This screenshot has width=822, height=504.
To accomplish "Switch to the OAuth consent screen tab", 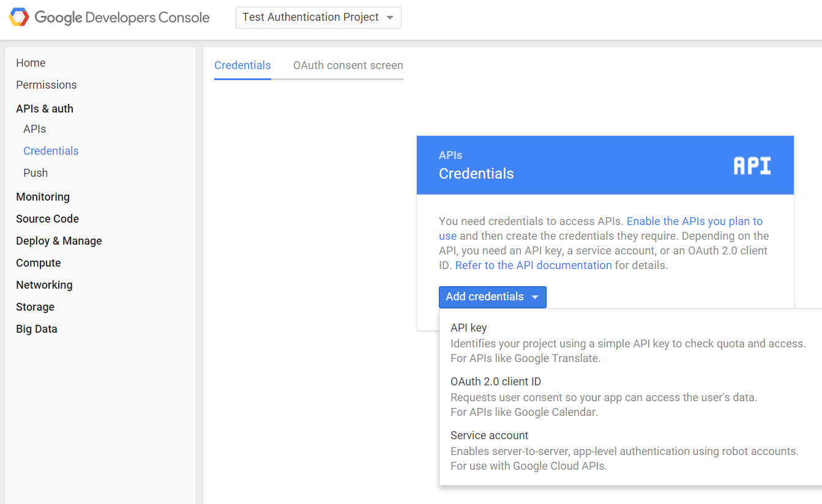I will click(348, 65).
